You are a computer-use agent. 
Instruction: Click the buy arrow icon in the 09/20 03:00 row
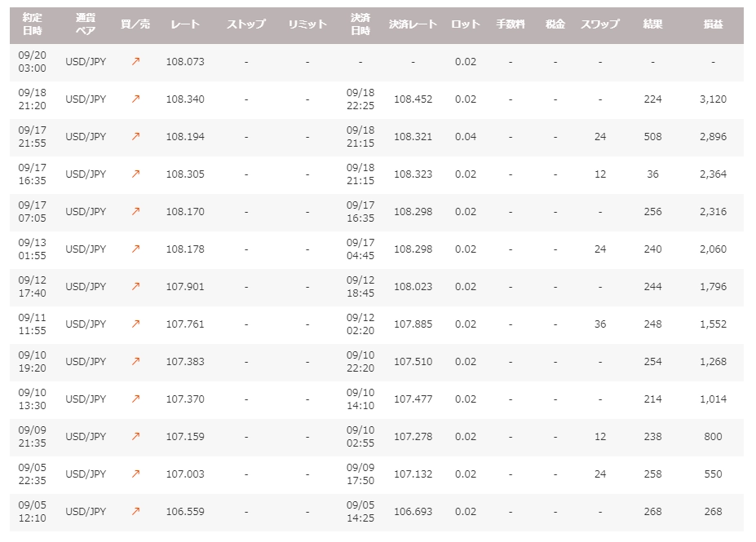pos(135,61)
